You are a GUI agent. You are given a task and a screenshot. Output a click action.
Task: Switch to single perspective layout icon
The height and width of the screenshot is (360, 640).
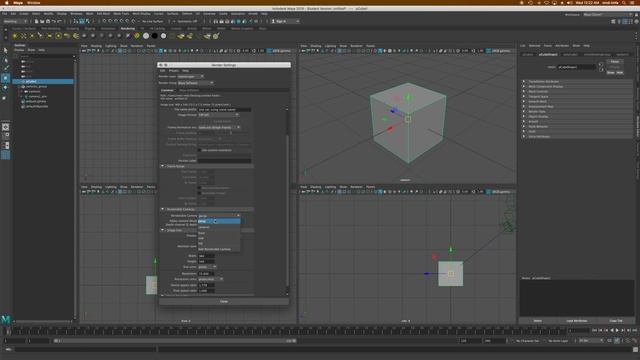coord(5,127)
